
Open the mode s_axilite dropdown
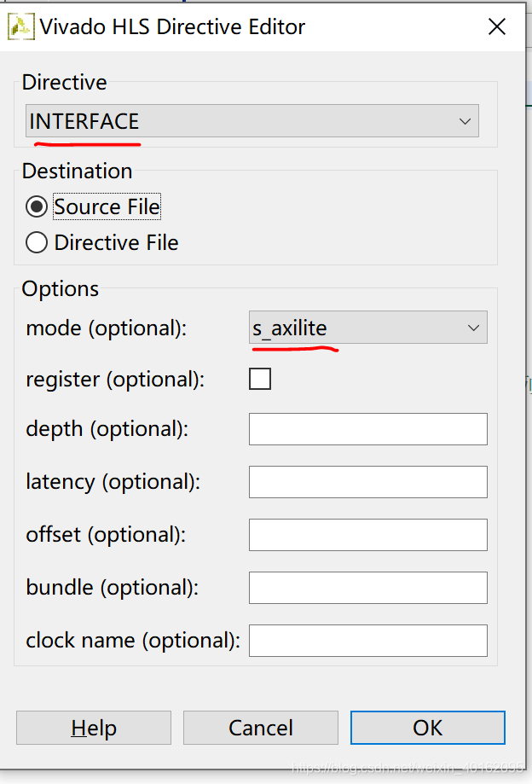[x=368, y=328]
